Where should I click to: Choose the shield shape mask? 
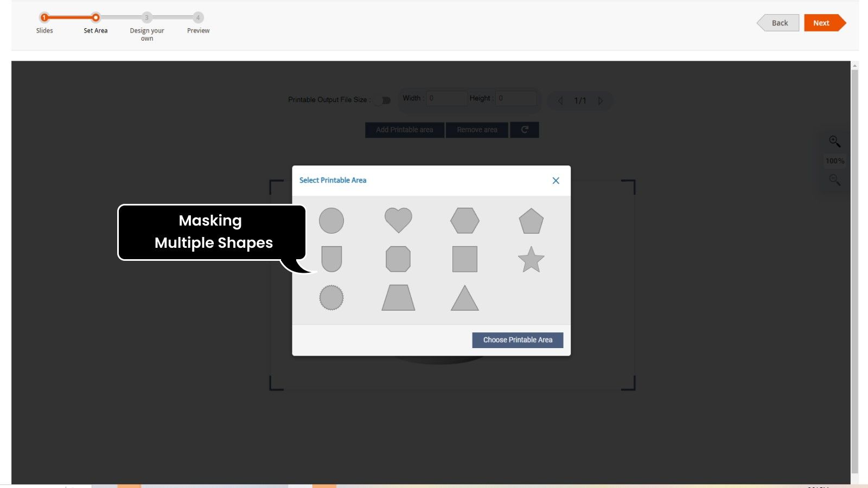tap(331, 259)
